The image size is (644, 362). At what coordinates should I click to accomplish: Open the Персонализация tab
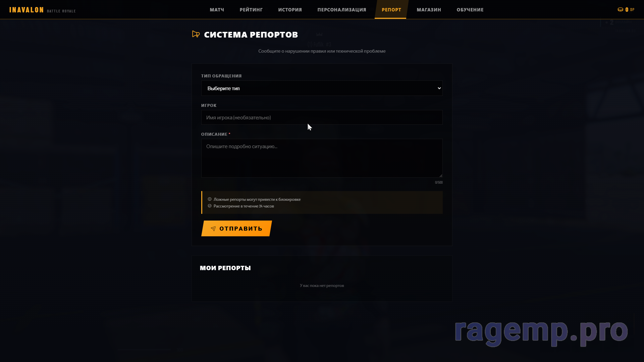coord(342,10)
